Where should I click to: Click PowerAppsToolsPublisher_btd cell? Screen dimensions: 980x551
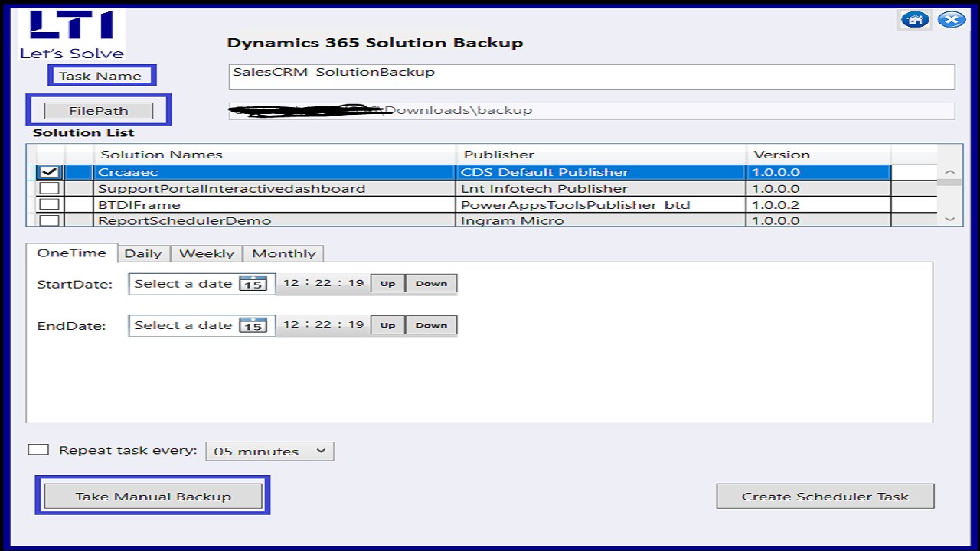point(601,204)
